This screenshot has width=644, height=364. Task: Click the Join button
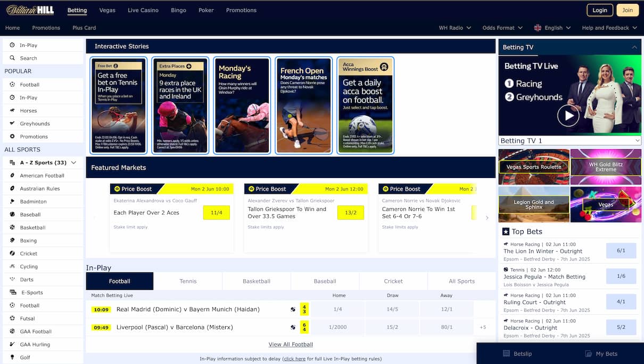click(x=628, y=10)
